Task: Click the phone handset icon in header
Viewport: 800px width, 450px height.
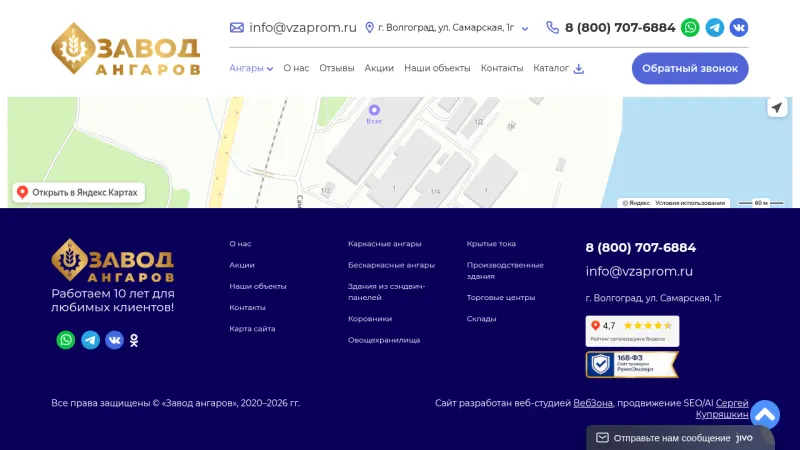Action: [x=553, y=28]
